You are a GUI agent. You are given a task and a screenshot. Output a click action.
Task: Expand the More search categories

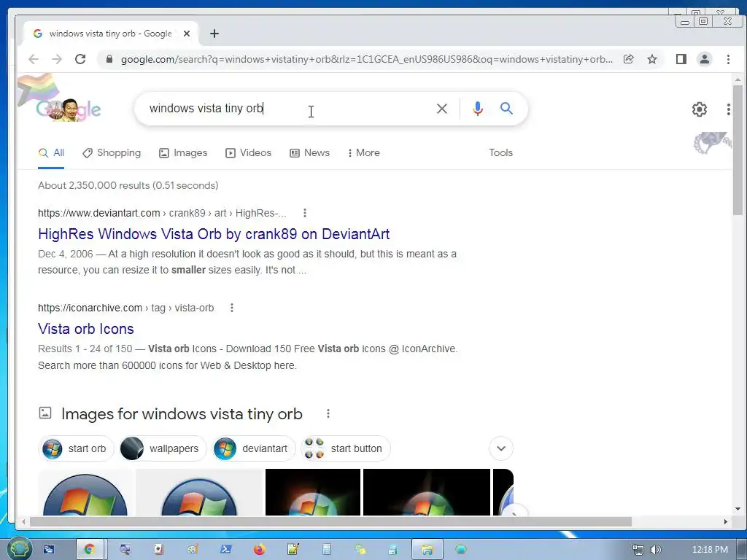point(364,153)
